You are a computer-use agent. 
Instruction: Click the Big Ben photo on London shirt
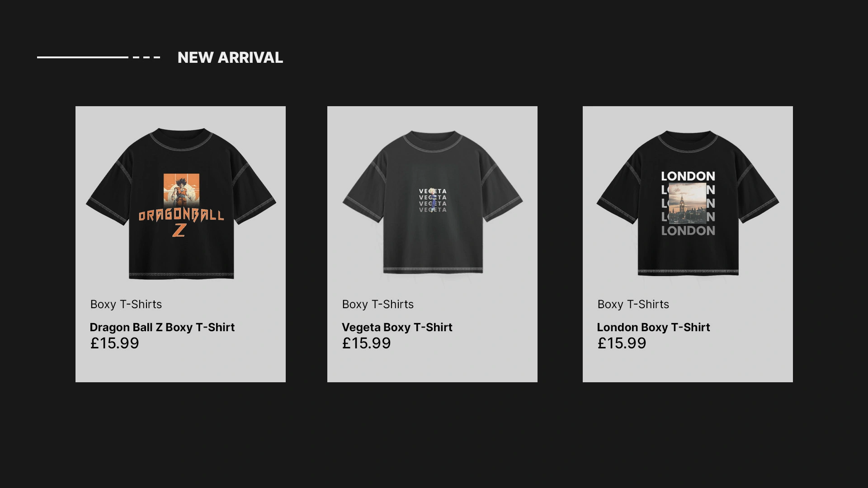[x=688, y=203]
